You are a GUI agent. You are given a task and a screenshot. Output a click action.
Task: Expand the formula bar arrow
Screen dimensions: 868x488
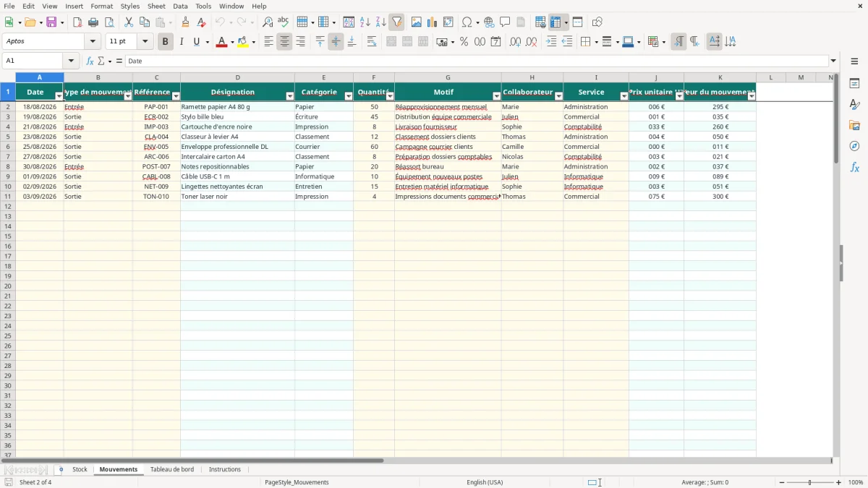[x=833, y=61]
